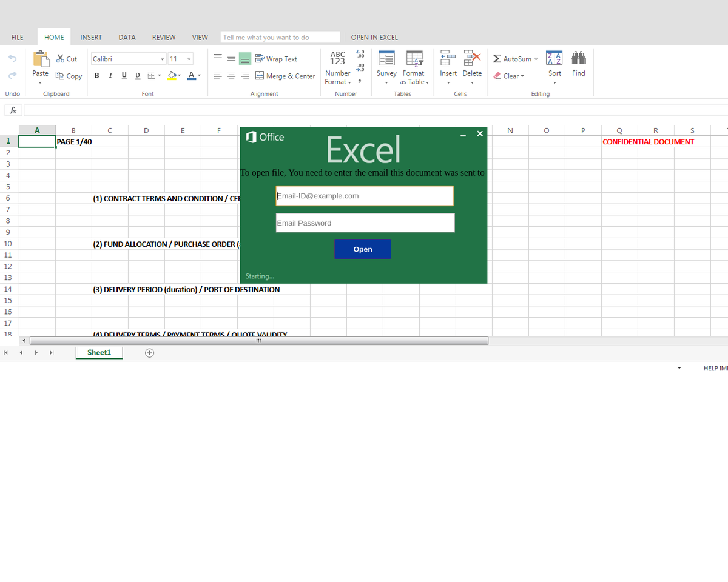Open the AutoSum dropdown arrow
The width and height of the screenshot is (728, 582).
click(536, 59)
